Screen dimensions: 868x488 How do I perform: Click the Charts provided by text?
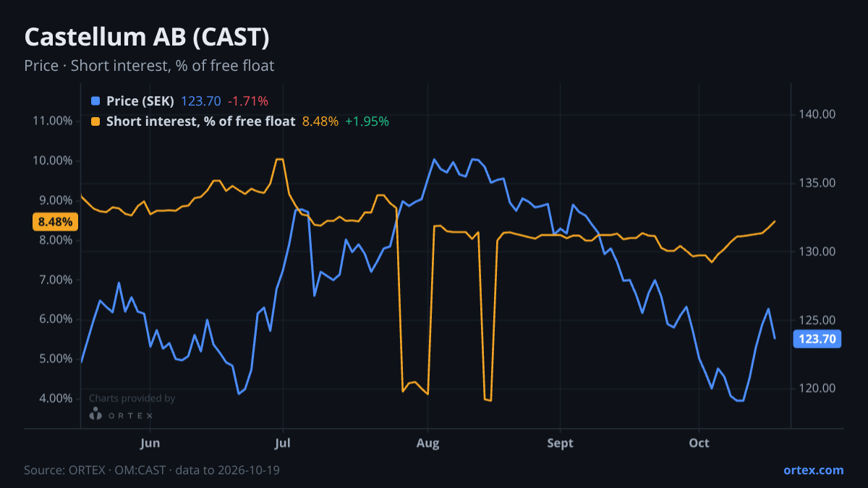tap(132, 398)
